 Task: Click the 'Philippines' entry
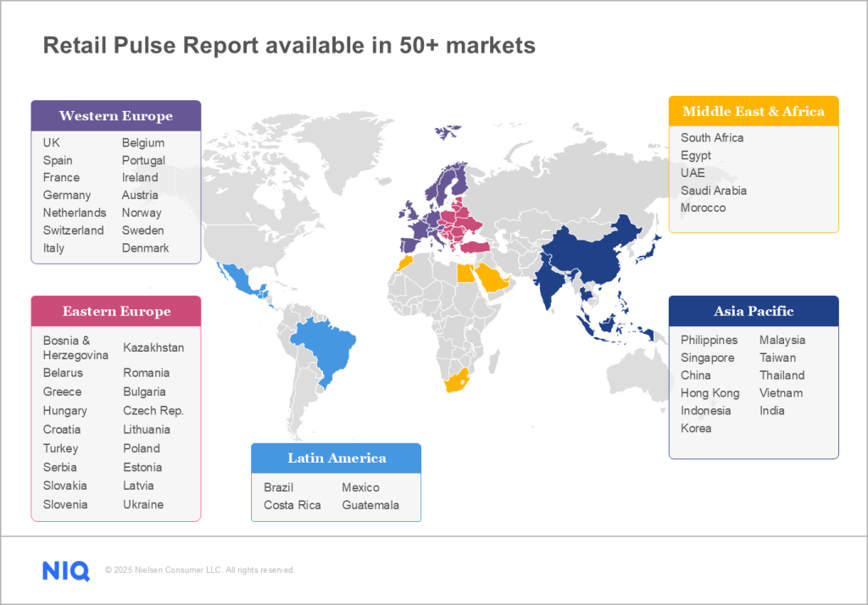click(x=709, y=341)
